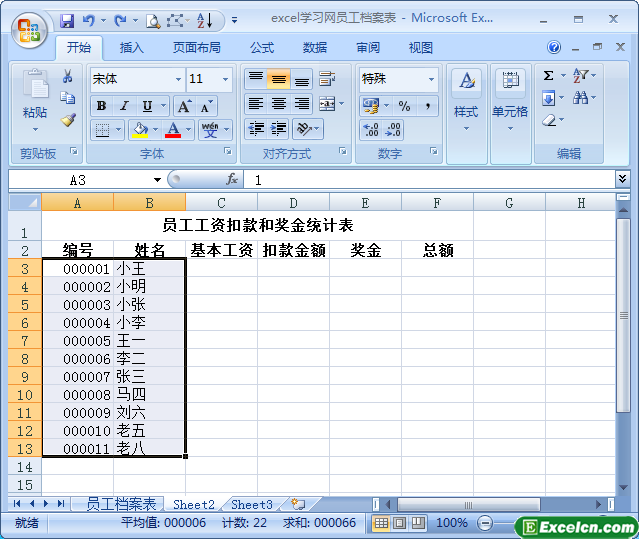639x539 pixels.
Task: Toggle Bold formatting
Action: (101, 106)
